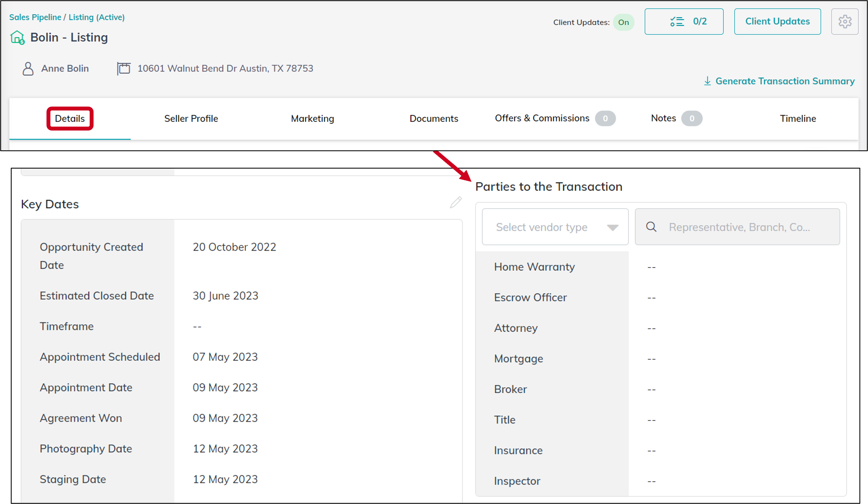Viewport: 868px width, 504px height.
Task: Open the Seller Profile tab
Action: pyautogui.click(x=191, y=119)
